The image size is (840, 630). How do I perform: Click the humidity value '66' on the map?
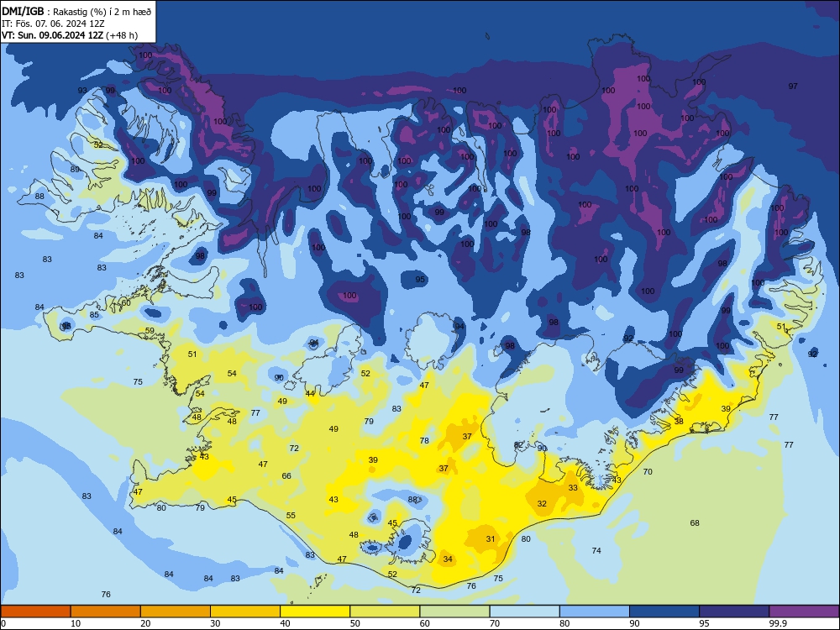[286, 475]
